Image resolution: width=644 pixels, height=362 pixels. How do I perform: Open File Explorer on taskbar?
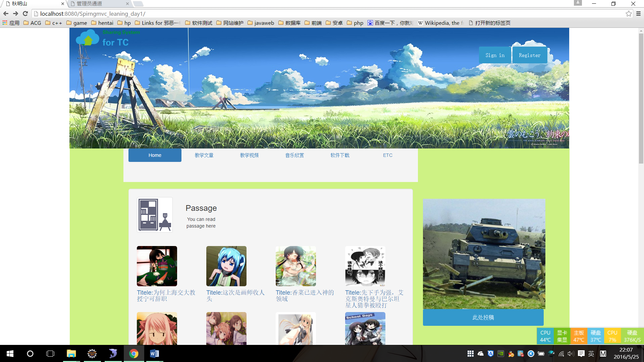(x=71, y=354)
